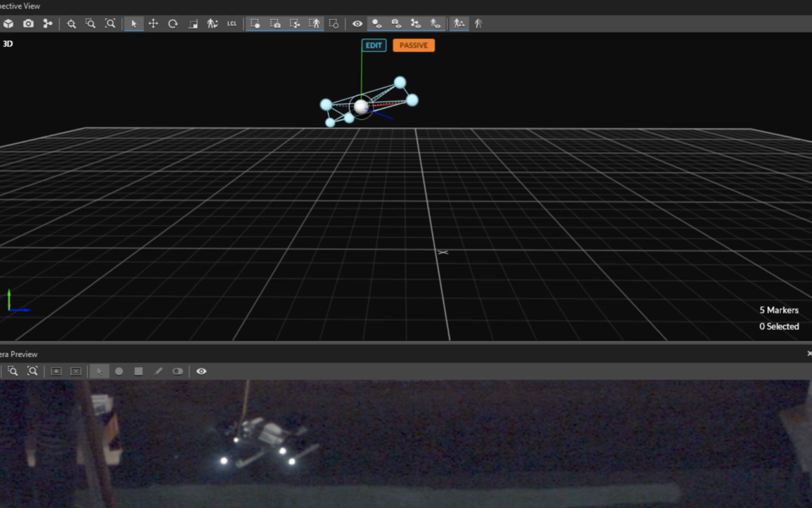The image size is (812, 508).
Task: Toggle marker-set nodes selection filter
Action: click(x=295, y=23)
